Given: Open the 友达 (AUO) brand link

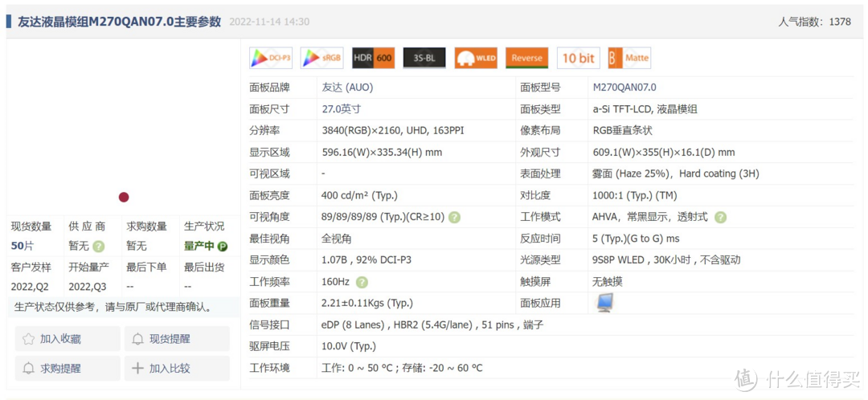Looking at the screenshot, I should pyautogui.click(x=348, y=88).
